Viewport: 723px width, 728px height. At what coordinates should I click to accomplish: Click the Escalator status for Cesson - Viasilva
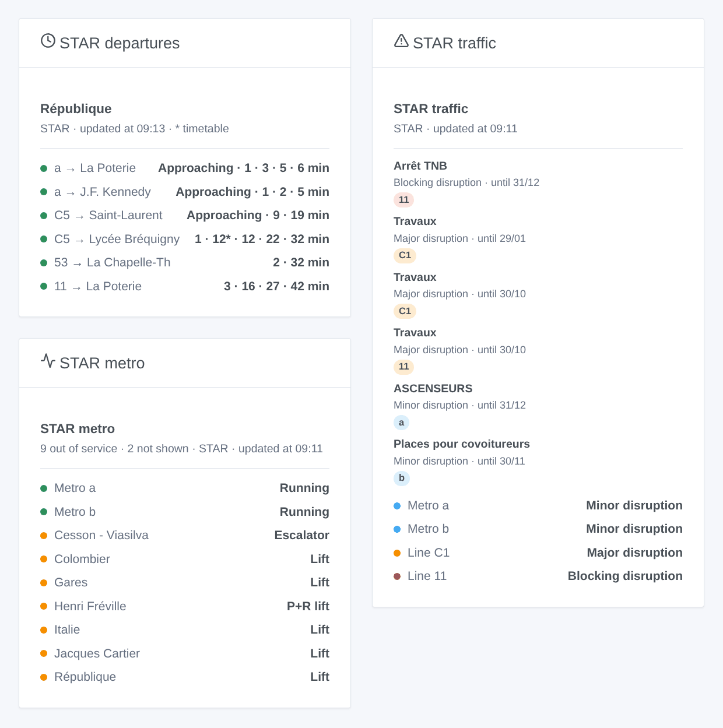pos(302,535)
